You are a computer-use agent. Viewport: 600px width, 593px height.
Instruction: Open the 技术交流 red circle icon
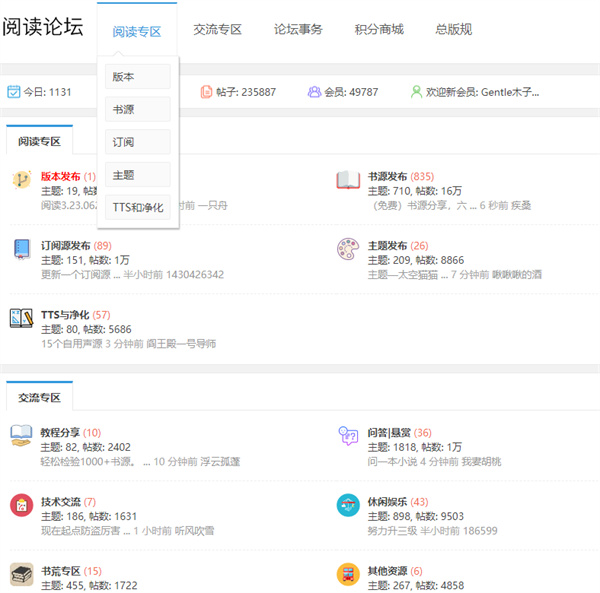click(21, 505)
